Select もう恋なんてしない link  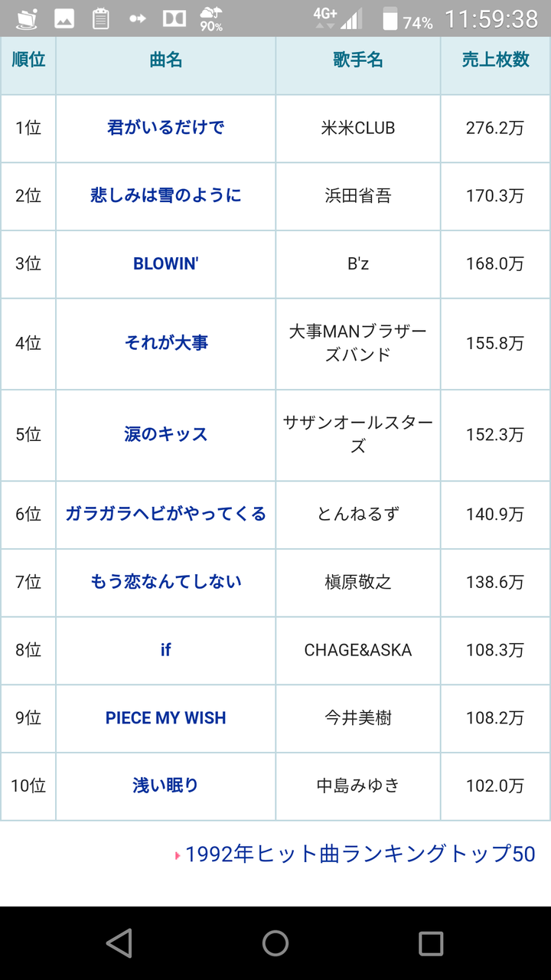pyautogui.click(x=166, y=582)
